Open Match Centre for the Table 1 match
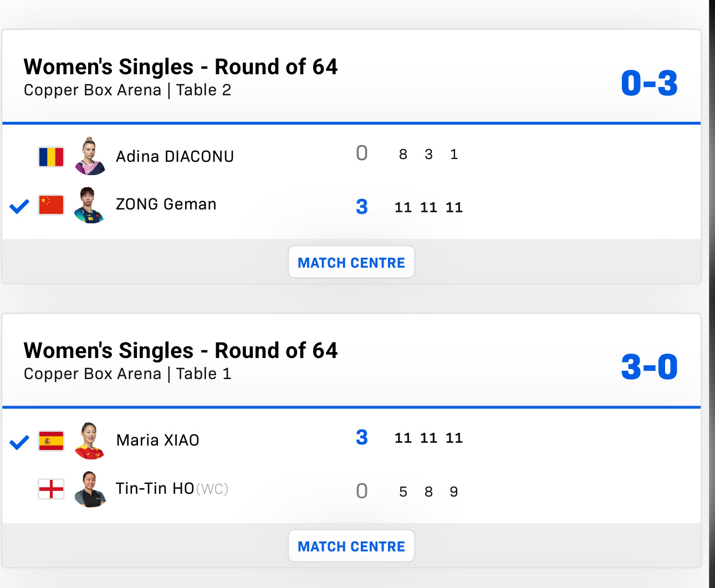 pos(351,546)
